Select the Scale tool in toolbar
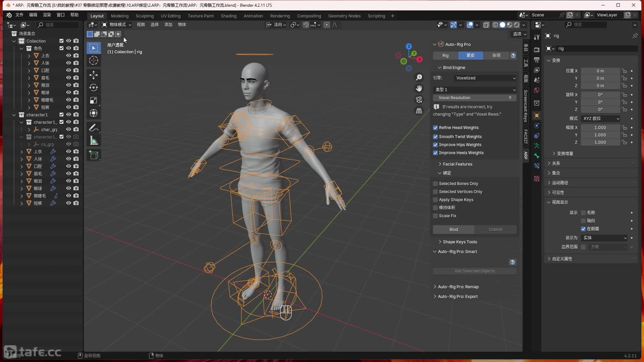 pyautogui.click(x=94, y=101)
